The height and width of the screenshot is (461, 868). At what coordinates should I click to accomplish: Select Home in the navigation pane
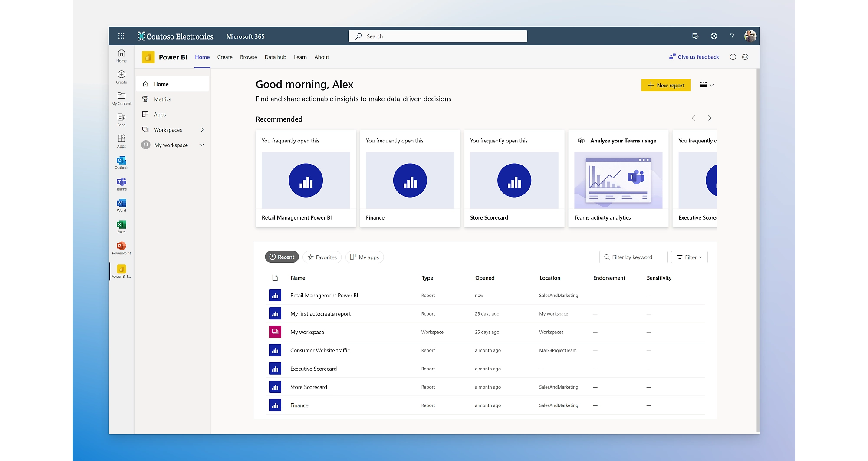pos(173,84)
